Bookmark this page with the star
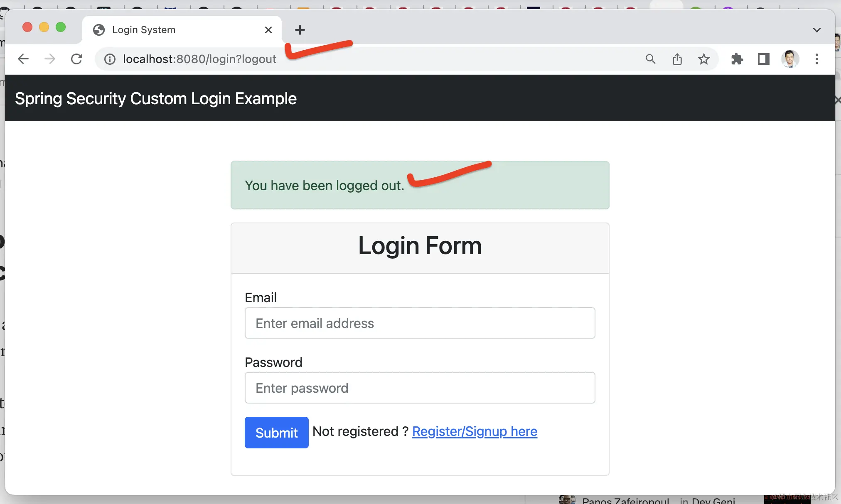The image size is (841, 504). click(x=704, y=59)
